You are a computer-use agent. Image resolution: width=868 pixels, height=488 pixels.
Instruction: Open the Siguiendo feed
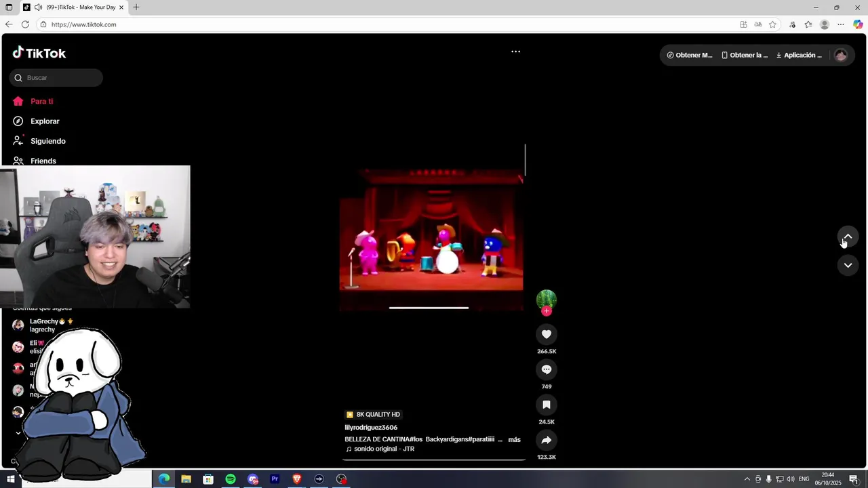(x=39, y=141)
